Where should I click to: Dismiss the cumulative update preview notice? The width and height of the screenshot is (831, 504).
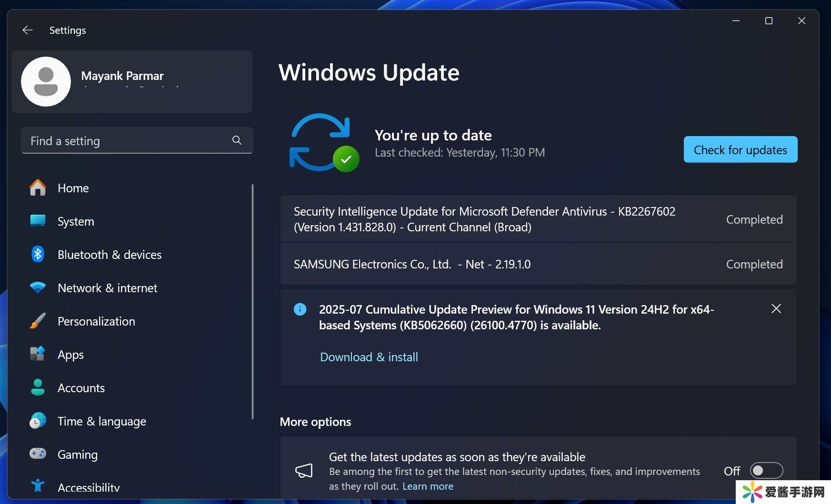pyautogui.click(x=776, y=309)
